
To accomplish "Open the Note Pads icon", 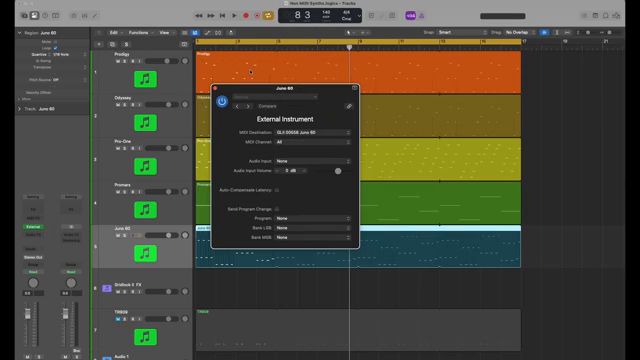I will click(596, 16).
